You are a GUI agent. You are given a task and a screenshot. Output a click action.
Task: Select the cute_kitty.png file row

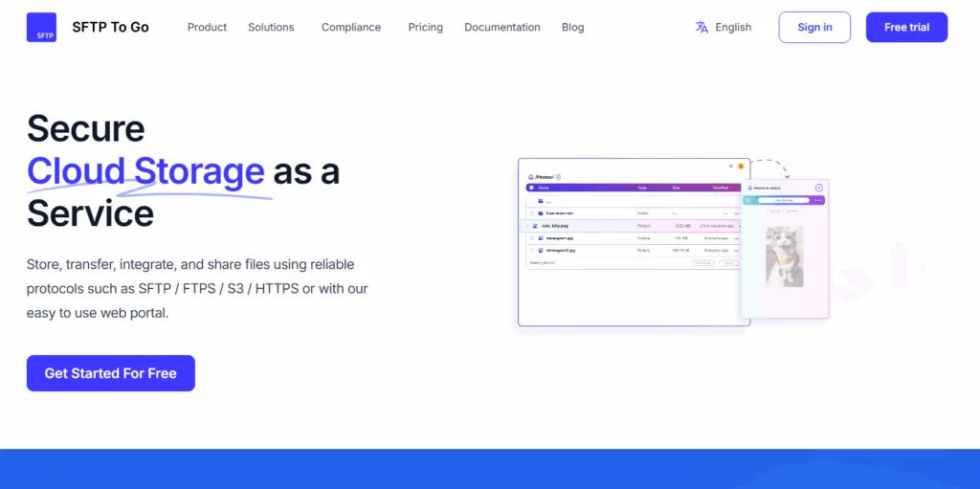point(630,226)
